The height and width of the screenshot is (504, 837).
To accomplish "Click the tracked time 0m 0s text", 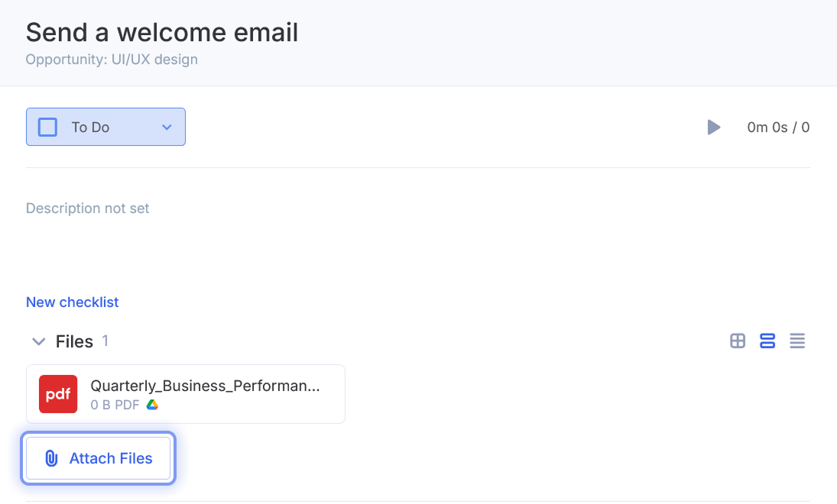I will click(x=767, y=128).
